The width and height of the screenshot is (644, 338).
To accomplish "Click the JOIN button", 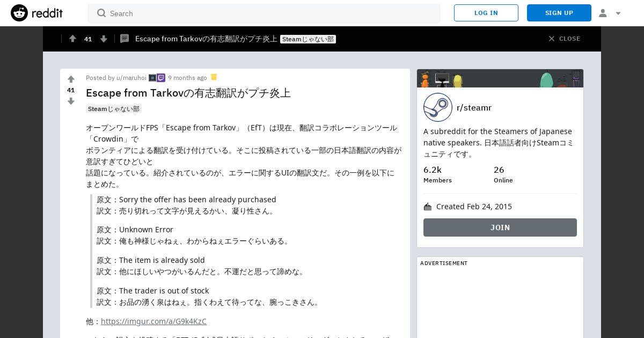I will tap(500, 227).
